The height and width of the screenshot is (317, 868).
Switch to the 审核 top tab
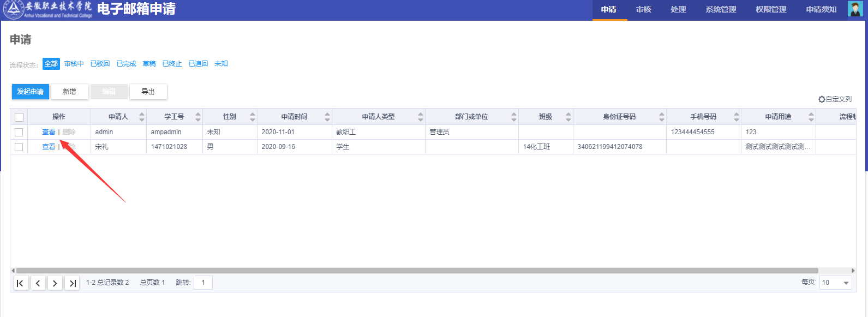pyautogui.click(x=644, y=10)
